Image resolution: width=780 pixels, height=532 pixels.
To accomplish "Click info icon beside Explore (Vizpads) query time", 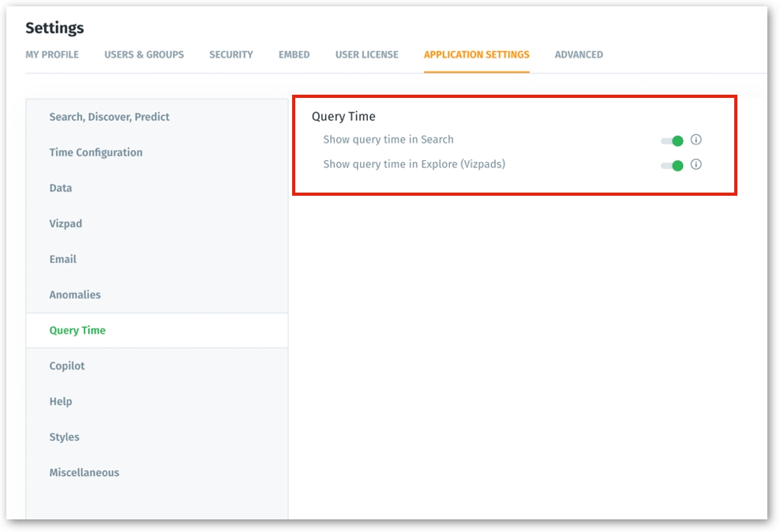I will pyautogui.click(x=696, y=165).
